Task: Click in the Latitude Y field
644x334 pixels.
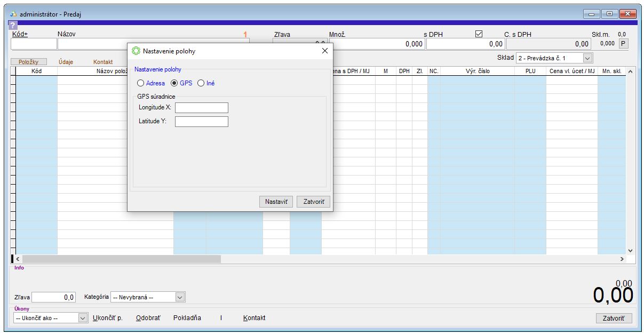Action: click(x=201, y=122)
